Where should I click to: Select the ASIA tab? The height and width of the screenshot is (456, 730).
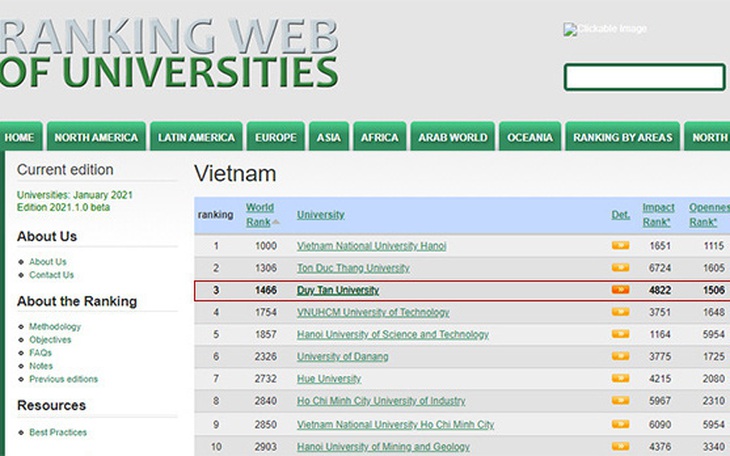329,137
